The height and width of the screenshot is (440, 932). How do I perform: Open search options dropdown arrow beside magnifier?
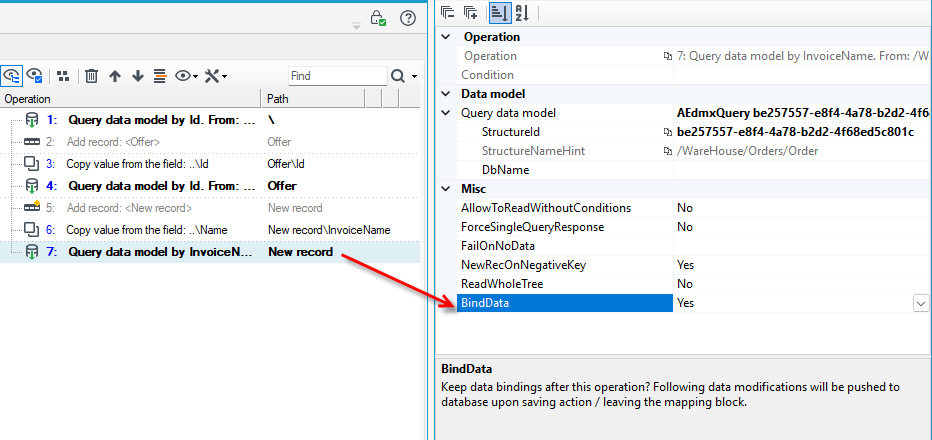414,77
